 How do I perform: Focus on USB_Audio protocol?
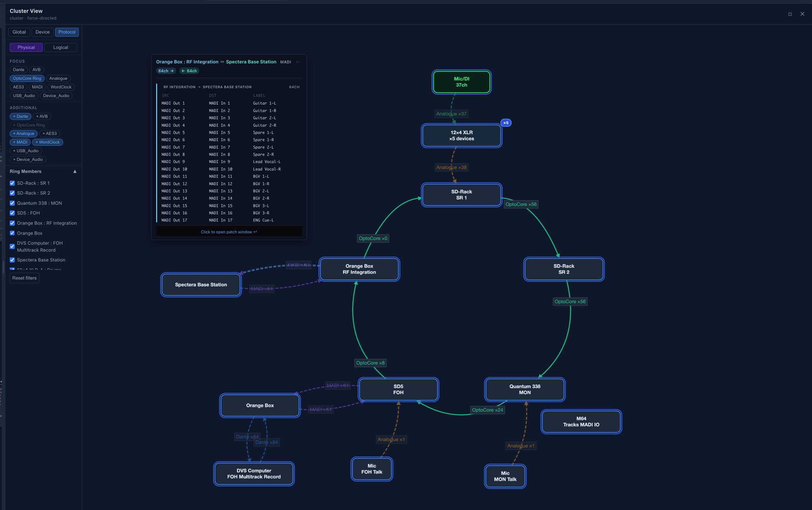click(x=24, y=96)
